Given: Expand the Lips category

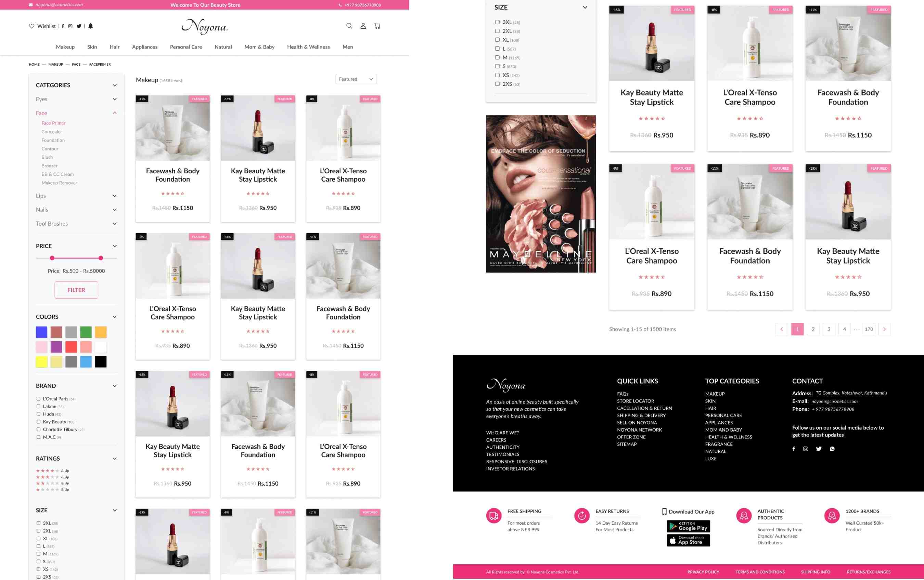Looking at the screenshot, I should [114, 196].
